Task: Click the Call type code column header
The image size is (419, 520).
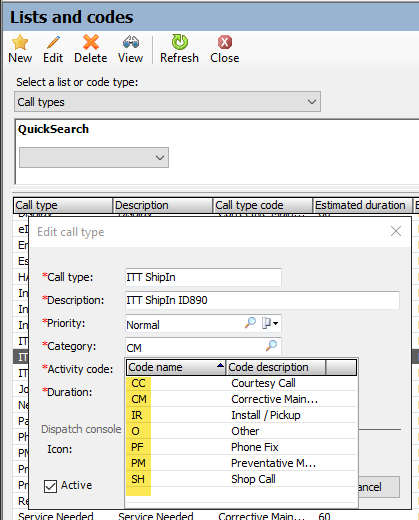Action: click(x=263, y=205)
